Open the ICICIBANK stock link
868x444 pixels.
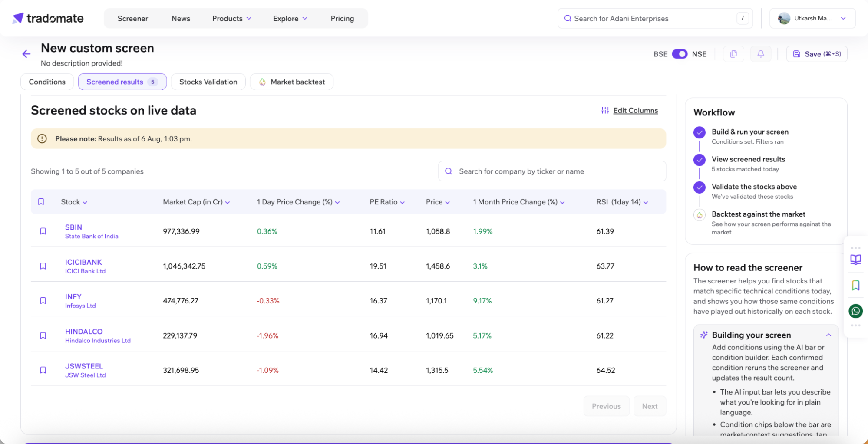pos(83,262)
